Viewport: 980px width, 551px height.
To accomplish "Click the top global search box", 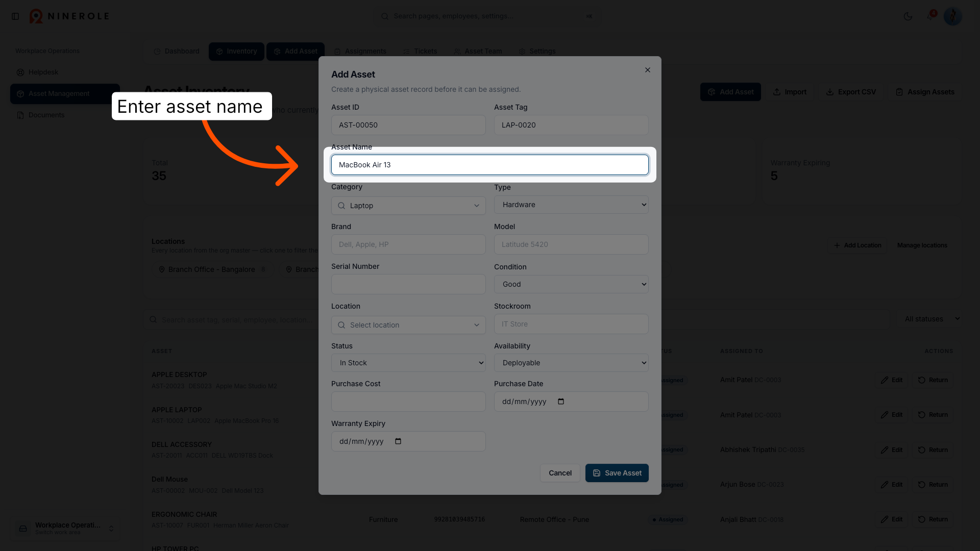I will (487, 16).
